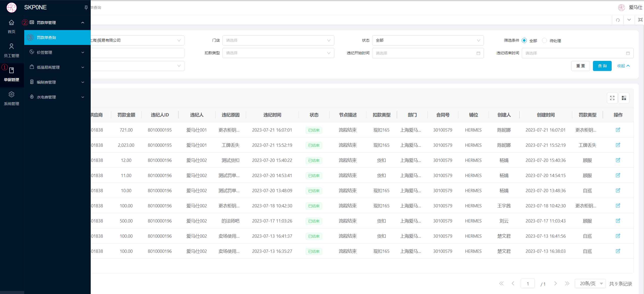644x294 pixels.
Task: Open 状态 dropdown showing 全部
Action: click(x=428, y=40)
